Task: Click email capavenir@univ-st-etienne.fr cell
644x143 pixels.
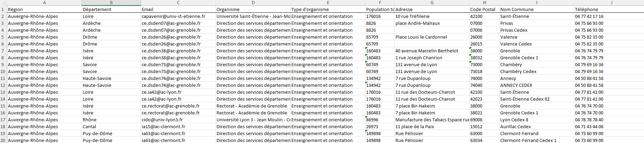Action: pos(178,16)
